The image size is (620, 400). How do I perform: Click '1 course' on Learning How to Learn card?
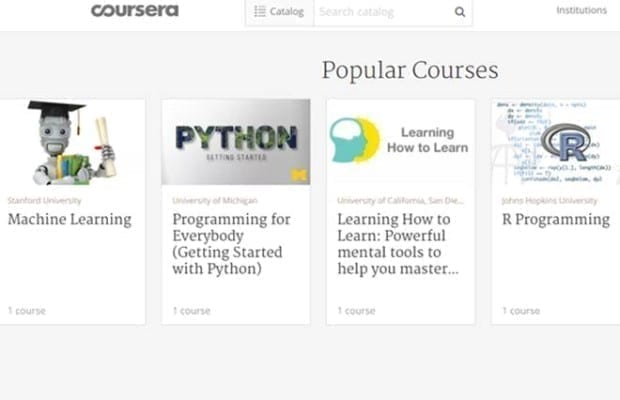coord(356,311)
